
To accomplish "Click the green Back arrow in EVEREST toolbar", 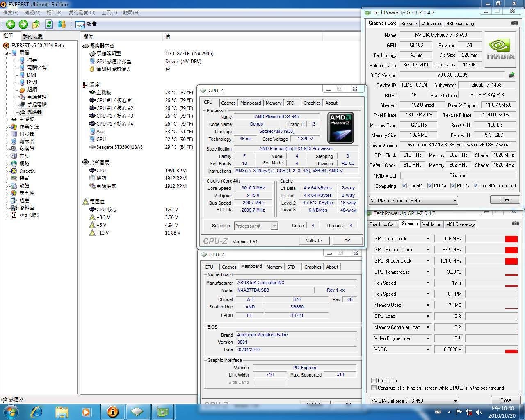I will click(11, 24).
